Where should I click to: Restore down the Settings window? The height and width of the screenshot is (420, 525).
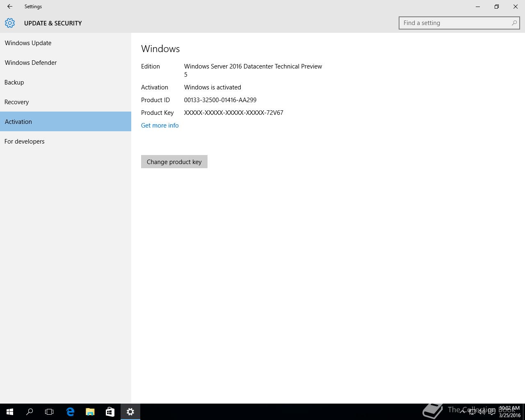click(x=497, y=7)
